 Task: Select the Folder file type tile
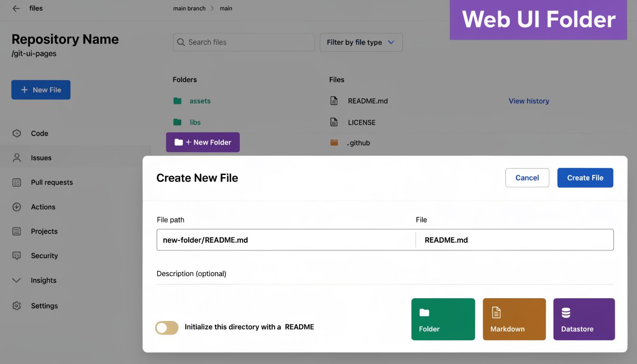click(x=443, y=319)
